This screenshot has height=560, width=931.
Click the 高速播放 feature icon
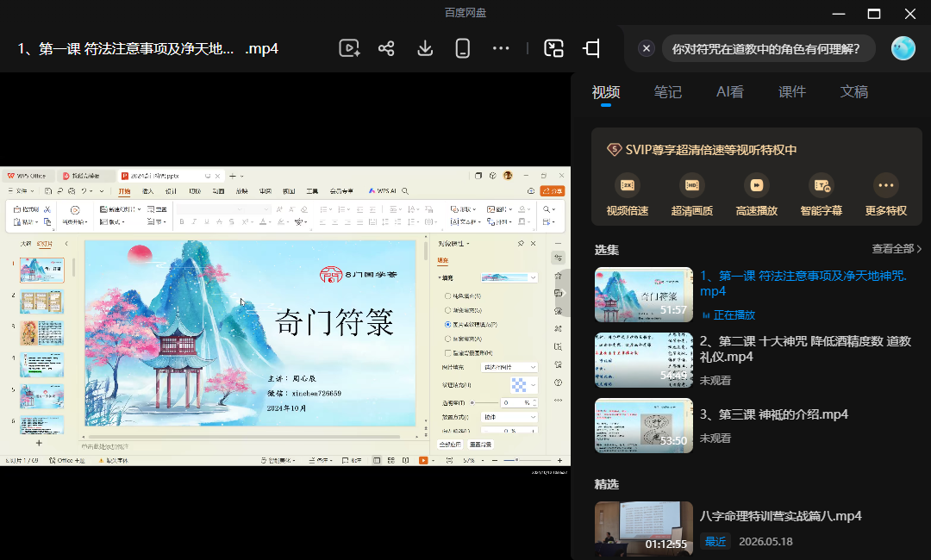[x=757, y=185]
